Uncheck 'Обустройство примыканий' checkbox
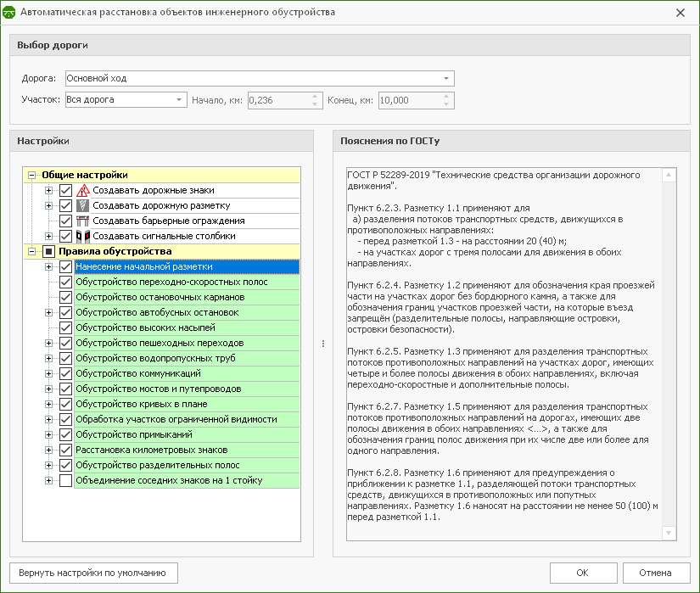Viewport: 700px width, 593px height. (x=65, y=434)
